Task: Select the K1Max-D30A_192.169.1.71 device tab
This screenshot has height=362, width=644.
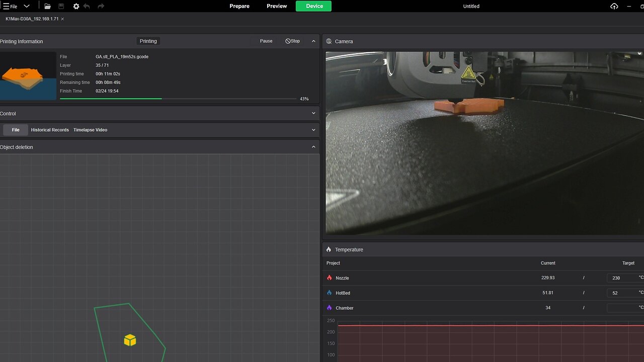Action: (32, 19)
